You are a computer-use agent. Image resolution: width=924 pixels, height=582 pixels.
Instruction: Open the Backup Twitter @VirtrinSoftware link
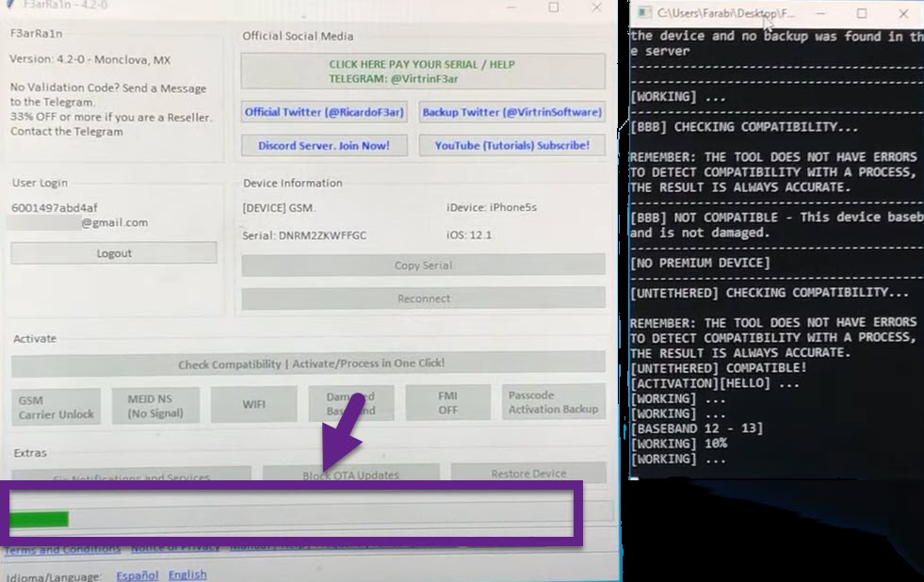(x=512, y=112)
